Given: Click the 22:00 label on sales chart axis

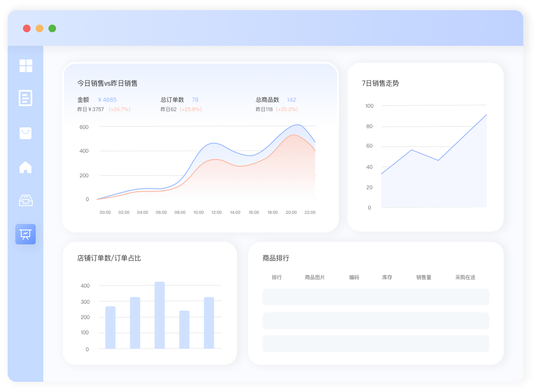Looking at the screenshot, I should (x=310, y=212).
